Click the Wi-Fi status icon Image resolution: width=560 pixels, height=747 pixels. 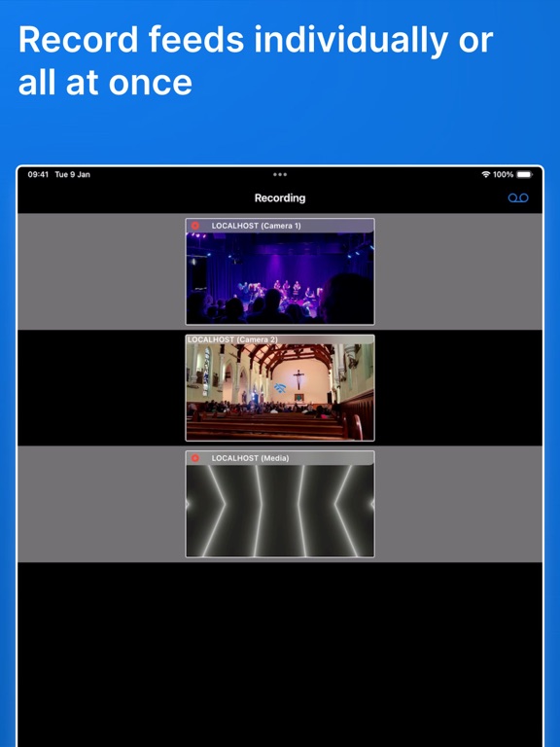pos(486,174)
